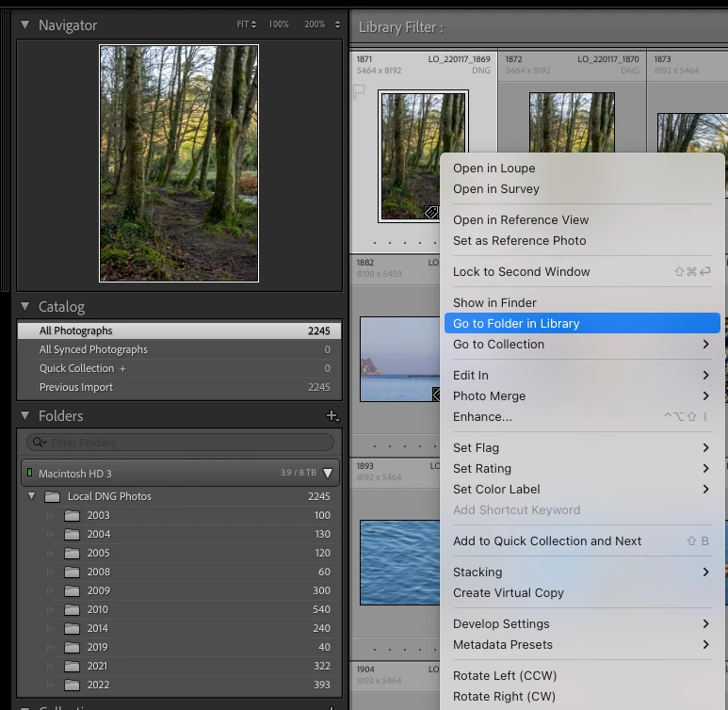This screenshot has width=728, height=710.
Task: Click the folder search magnifier icon
Action: point(39,443)
